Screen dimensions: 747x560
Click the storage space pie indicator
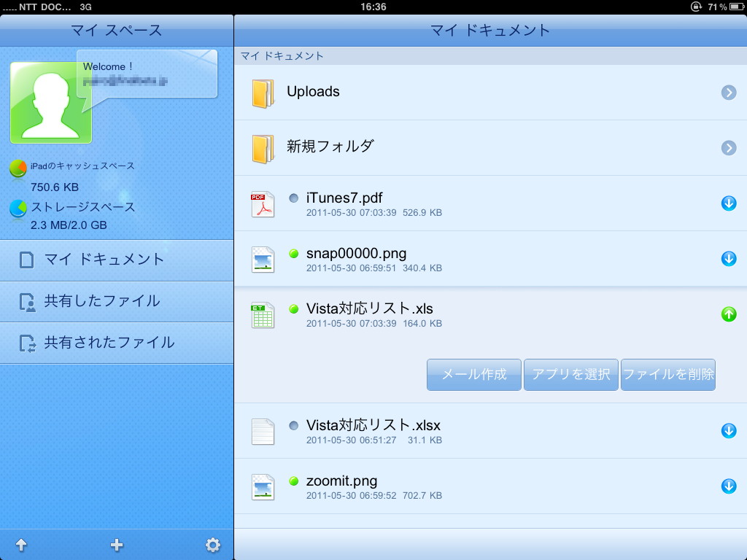tap(17, 206)
